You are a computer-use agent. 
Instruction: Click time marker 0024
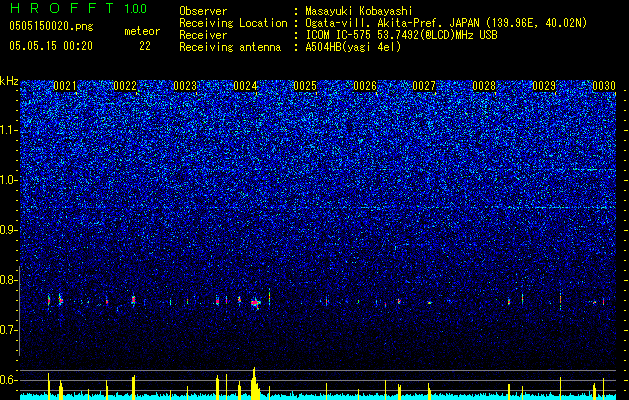click(x=245, y=86)
